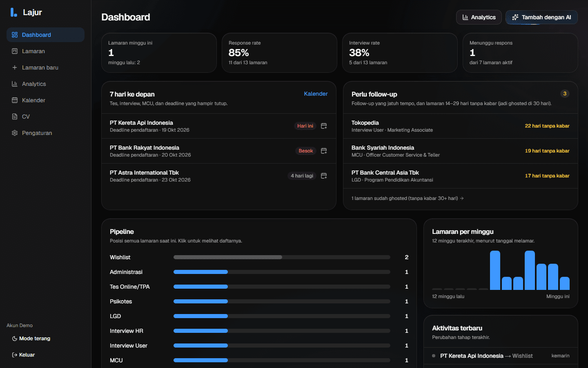Click the Administrasi pipeline progress bar
The image size is (588, 368).
point(282,272)
